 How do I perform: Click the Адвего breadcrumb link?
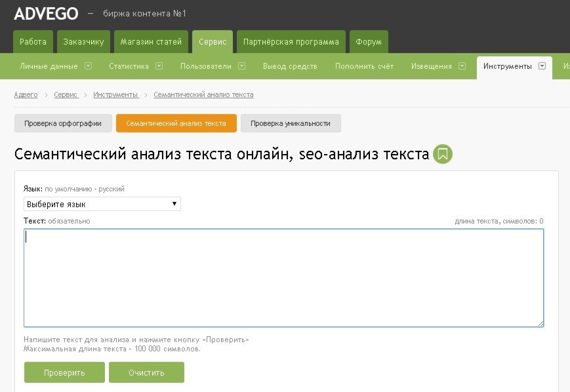26,95
